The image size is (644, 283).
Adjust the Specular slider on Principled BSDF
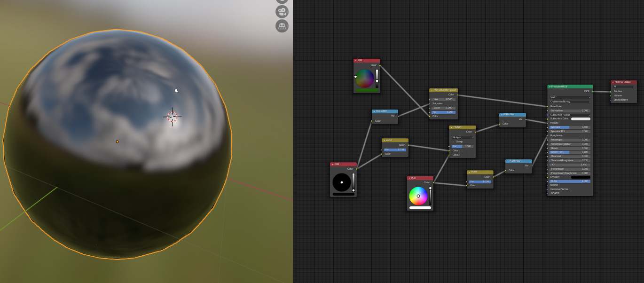click(x=570, y=127)
